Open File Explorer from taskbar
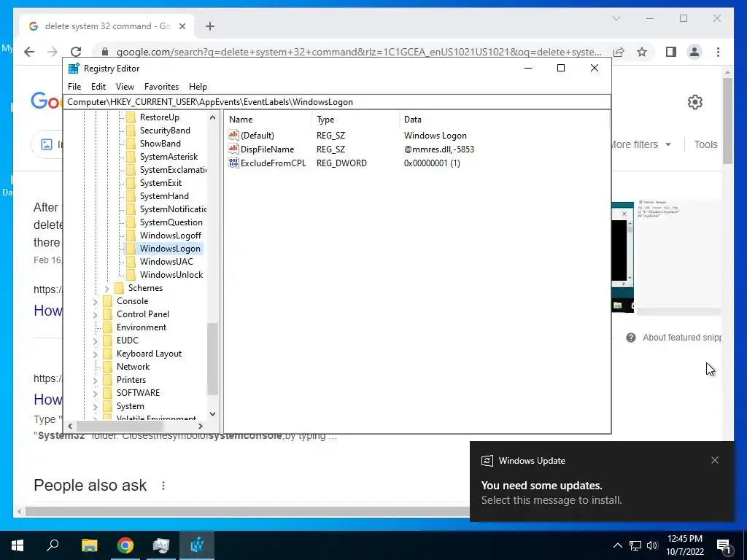 pyautogui.click(x=90, y=545)
